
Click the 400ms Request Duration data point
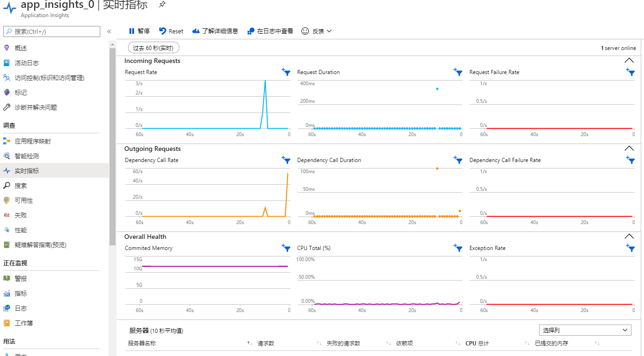pyautogui.click(x=437, y=89)
